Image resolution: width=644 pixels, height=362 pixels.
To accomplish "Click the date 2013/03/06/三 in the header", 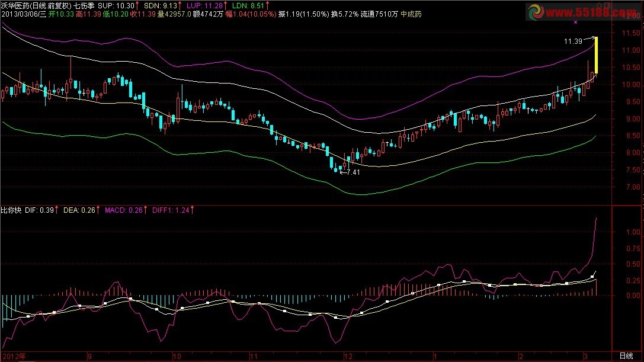I will click(24, 14).
